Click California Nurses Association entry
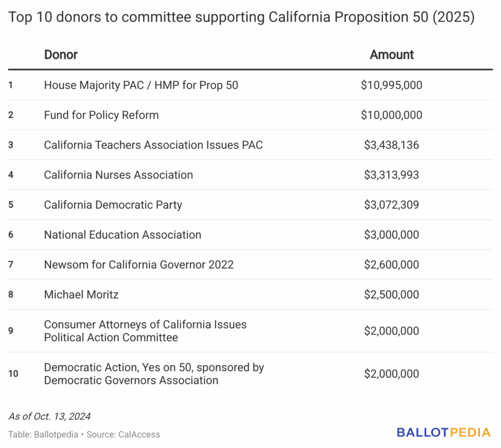The width and height of the screenshot is (501, 448). 118,175
